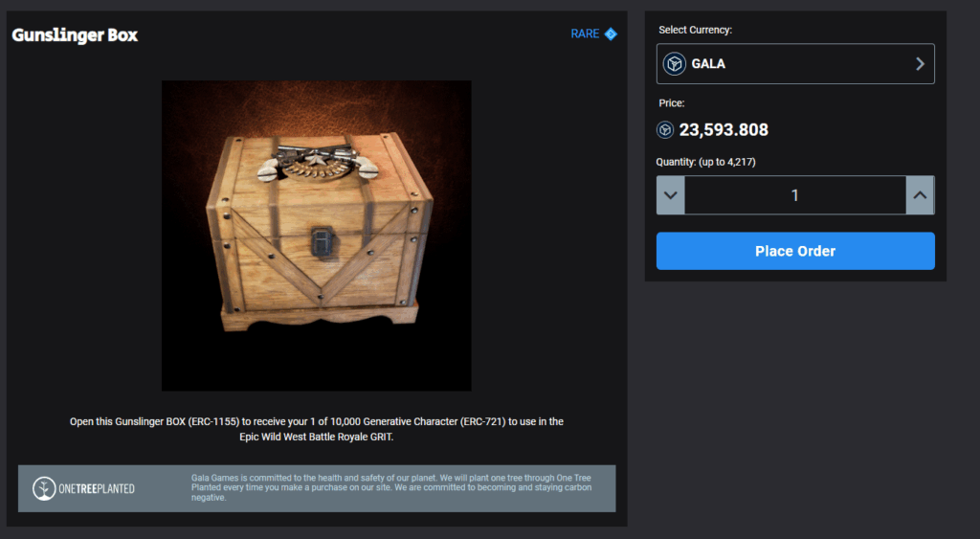Viewport: 980px width, 539px height.
Task: Click the Price label
Action: (x=671, y=103)
